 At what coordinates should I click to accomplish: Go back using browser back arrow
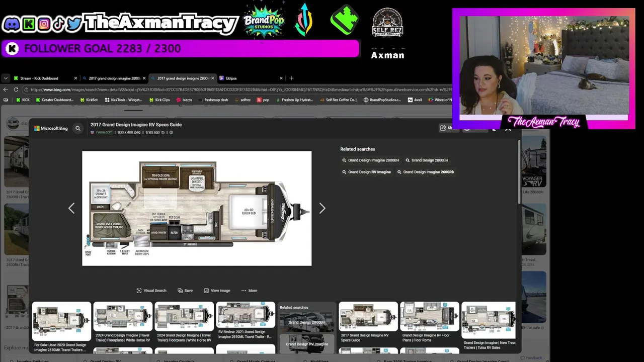tap(6, 89)
